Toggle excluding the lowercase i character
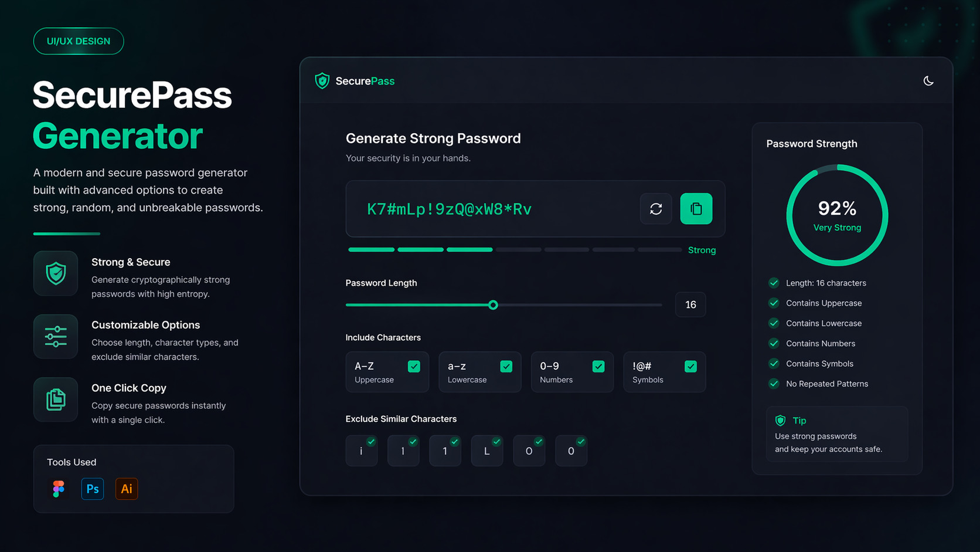Viewport: 980px width, 552px height. [361, 450]
